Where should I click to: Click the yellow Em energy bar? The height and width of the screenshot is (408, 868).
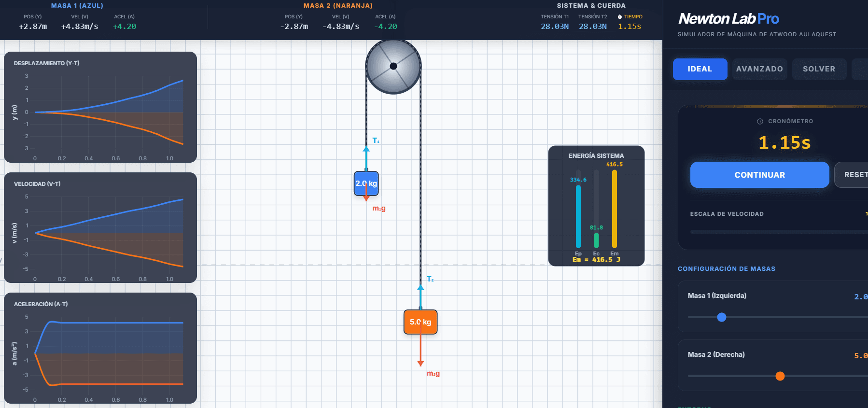(615, 209)
